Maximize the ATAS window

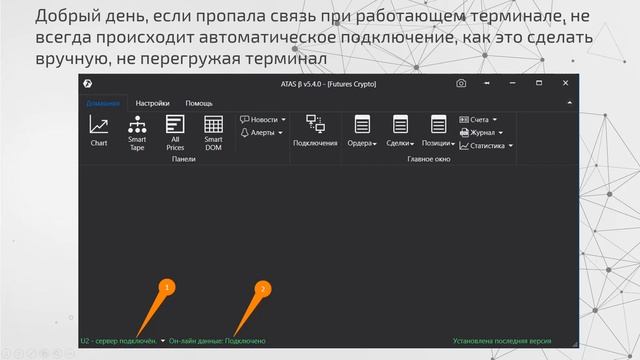pos(539,83)
